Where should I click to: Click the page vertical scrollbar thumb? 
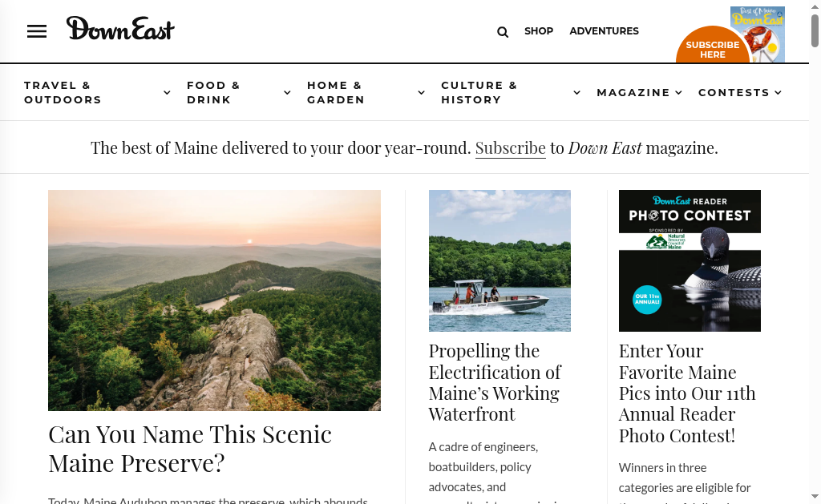coord(815,30)
